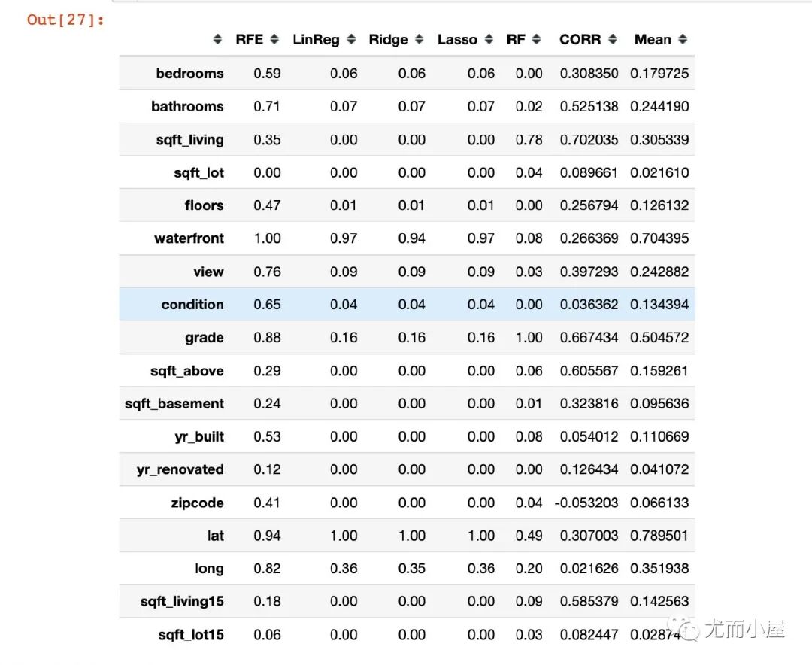Image resolution: width=812 pixels, height=665 pixels.
Task: Click waterfront Mean value 0.704395
Action: click(x=659, y=238)
